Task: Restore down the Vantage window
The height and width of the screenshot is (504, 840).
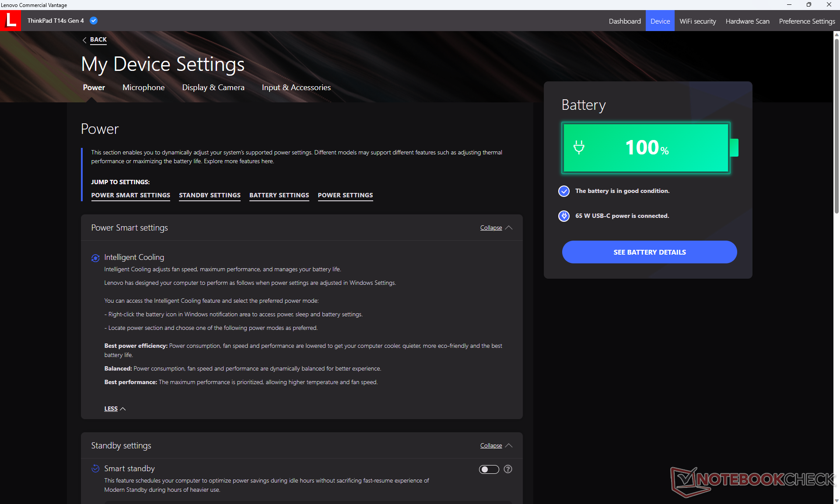Action: click(809, 5)
